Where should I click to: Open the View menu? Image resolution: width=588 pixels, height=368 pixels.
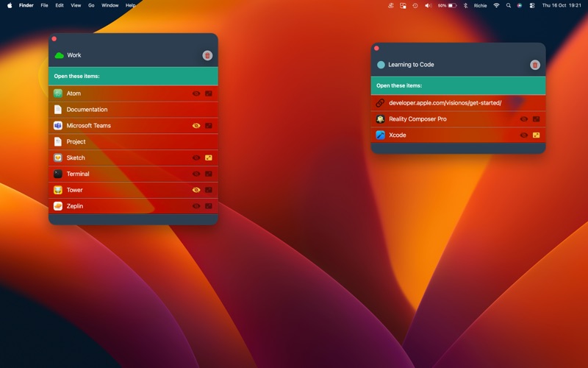(76, 6)
